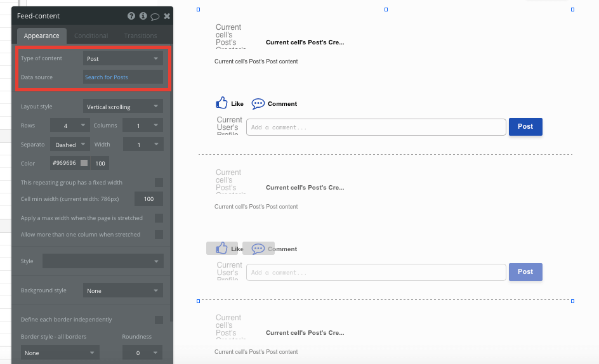The width and height of the screenshot is (599, 364).
Task: Select Current cell's Post's Creator image in first cell
Action: click(x=231, y=36)
